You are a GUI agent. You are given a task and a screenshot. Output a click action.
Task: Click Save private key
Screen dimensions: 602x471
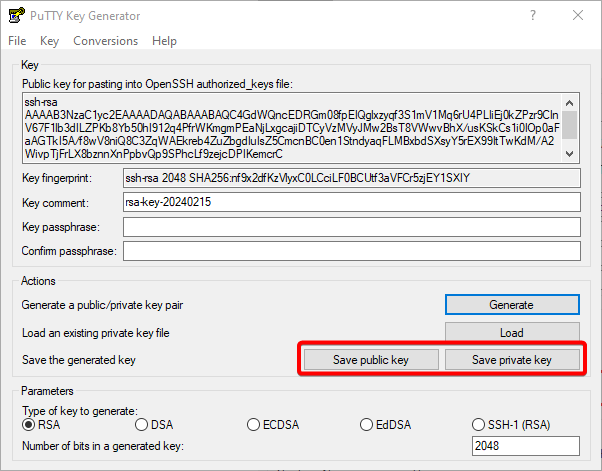512,360
